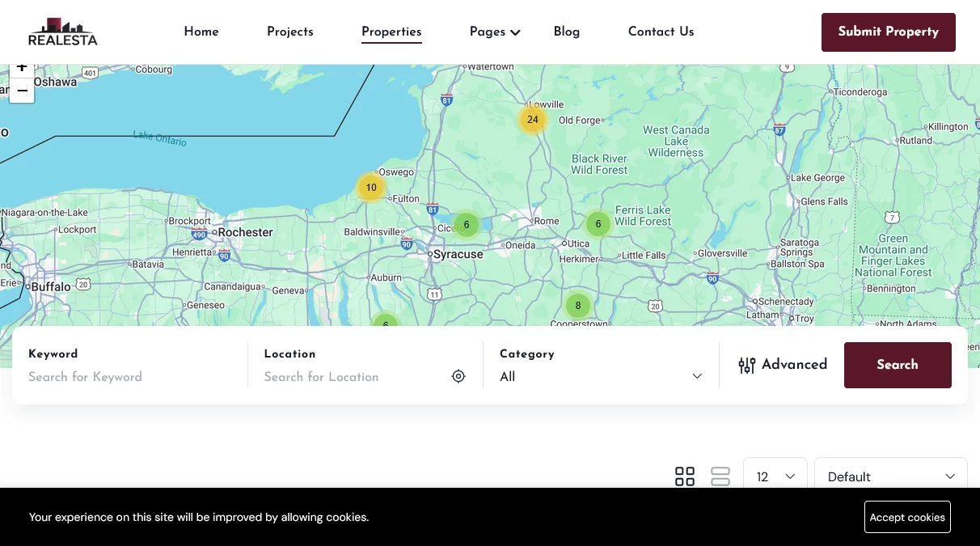Use current location target icon
980x546 pixels.
pyautogui.click(x=458, y=376)
